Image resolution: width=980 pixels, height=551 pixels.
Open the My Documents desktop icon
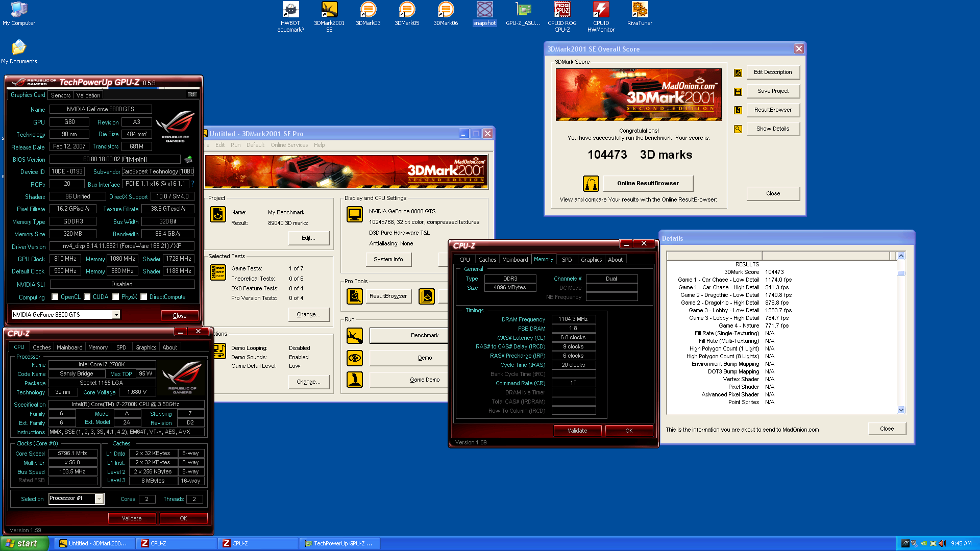pyautogui.click(x=19, y=52)
